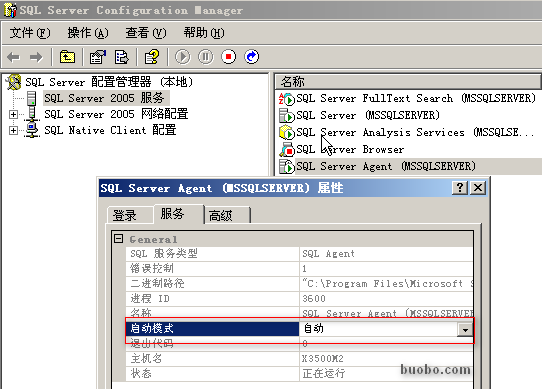This screenshot has width=542, height=389.
Task: Select SQL Server Browser row text
Action: click(350, 149)
